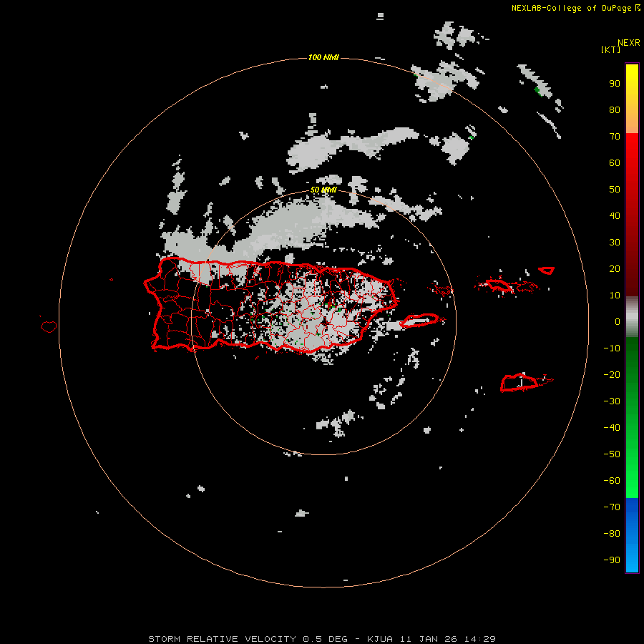Click the 'NEXR' label at the top right
The image size is (644, 644).
coord(628,43)
